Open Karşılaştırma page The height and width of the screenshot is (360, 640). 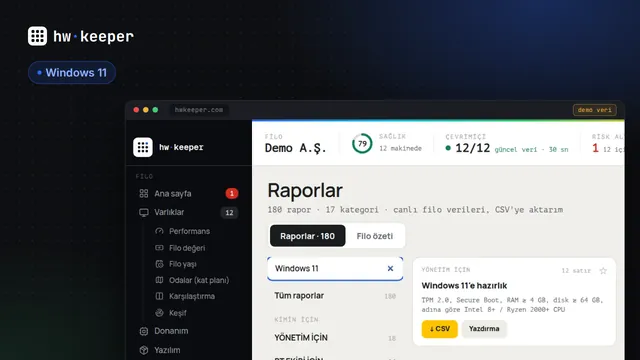click(191, 296)
